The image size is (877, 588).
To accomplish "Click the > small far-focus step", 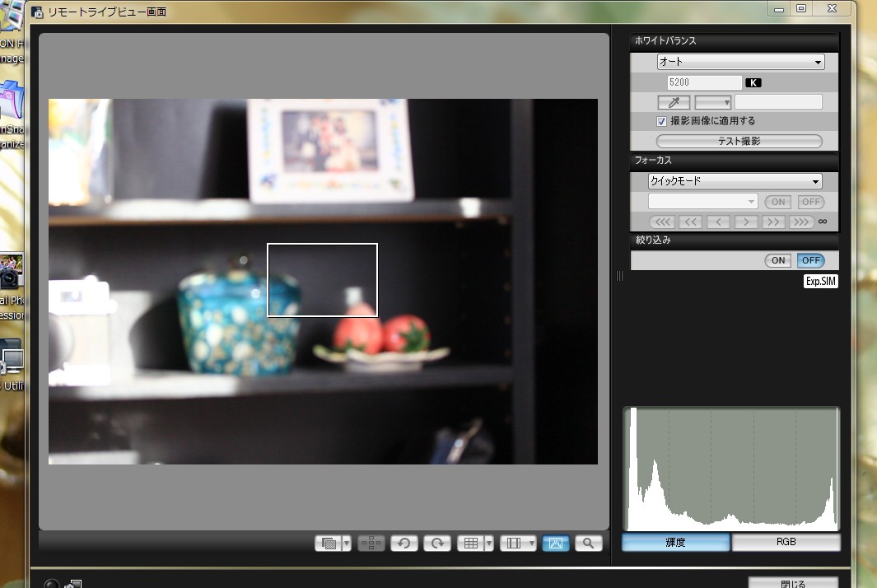I will click(745, 222).
